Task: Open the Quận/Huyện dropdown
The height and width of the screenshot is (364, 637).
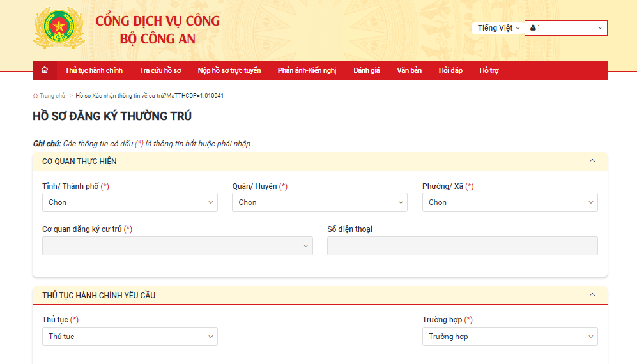Action: coord(319,202)
